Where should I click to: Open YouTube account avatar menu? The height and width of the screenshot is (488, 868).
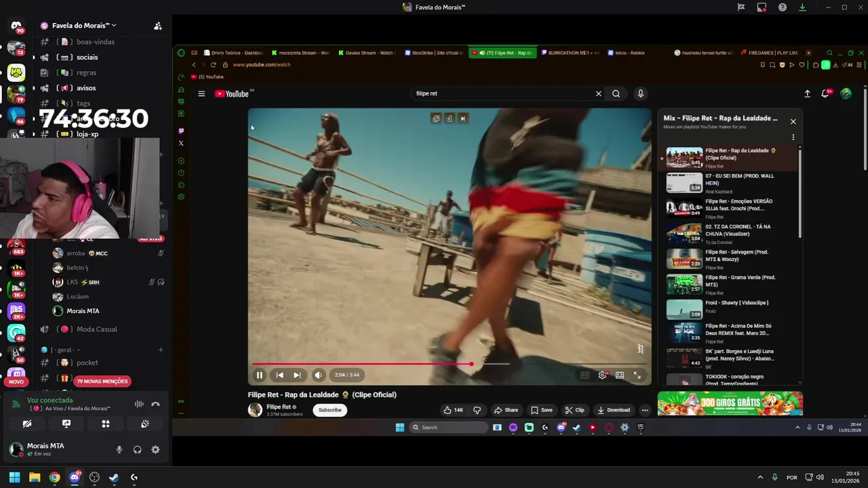[x=846, y=94]
